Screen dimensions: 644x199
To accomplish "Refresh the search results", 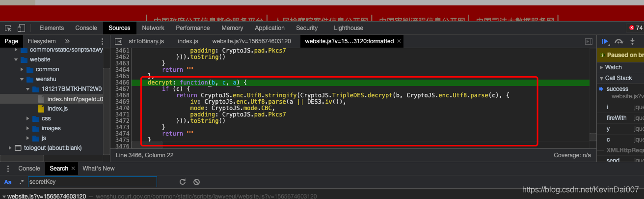I will (183, 182).
